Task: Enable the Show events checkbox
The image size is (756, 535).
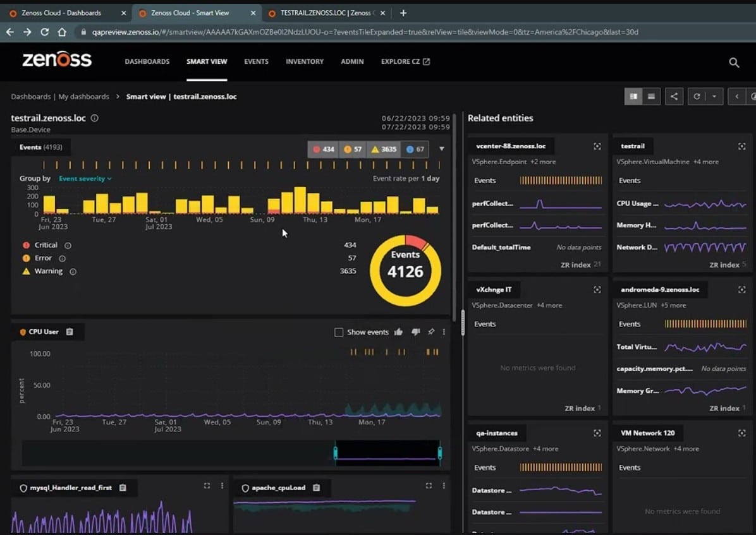Action: click(339, 332)
